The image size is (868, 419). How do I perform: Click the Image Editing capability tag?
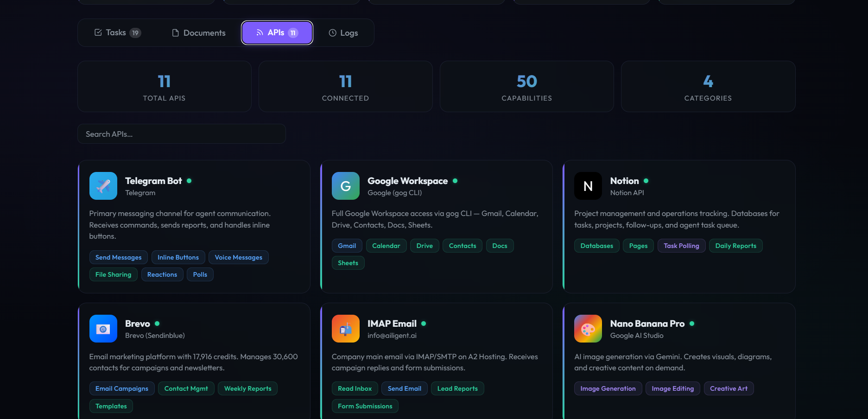tap(673, 388)
